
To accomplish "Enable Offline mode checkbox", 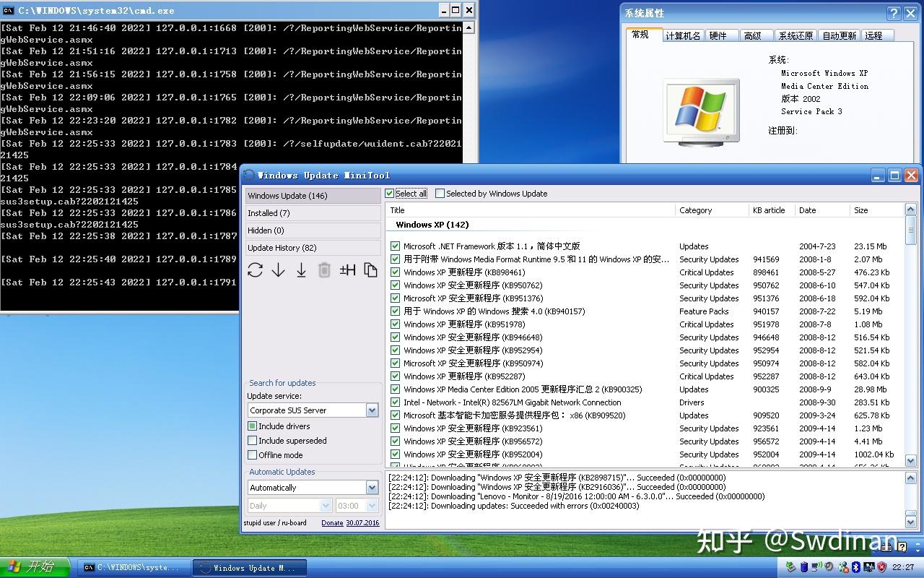I will pyautogui.click(x=252, y=455).
